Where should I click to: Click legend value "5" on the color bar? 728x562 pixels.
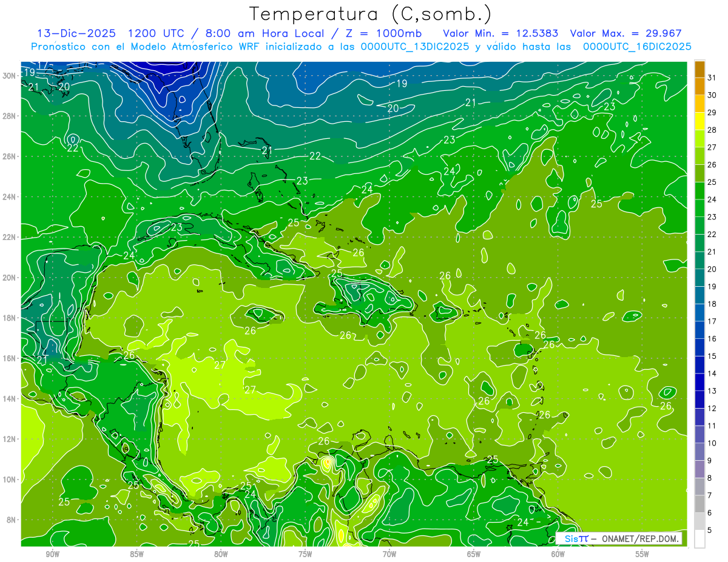click(710, 530)
